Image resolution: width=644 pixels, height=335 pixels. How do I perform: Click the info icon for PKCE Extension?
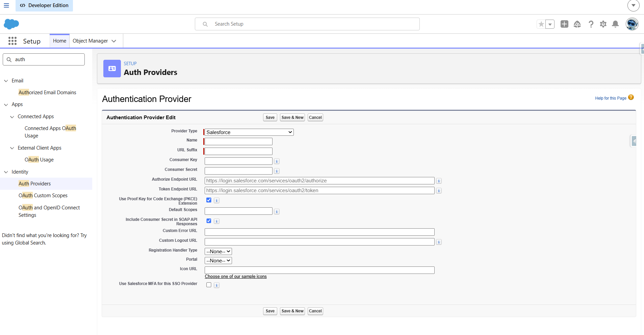(x=216, y=201)
